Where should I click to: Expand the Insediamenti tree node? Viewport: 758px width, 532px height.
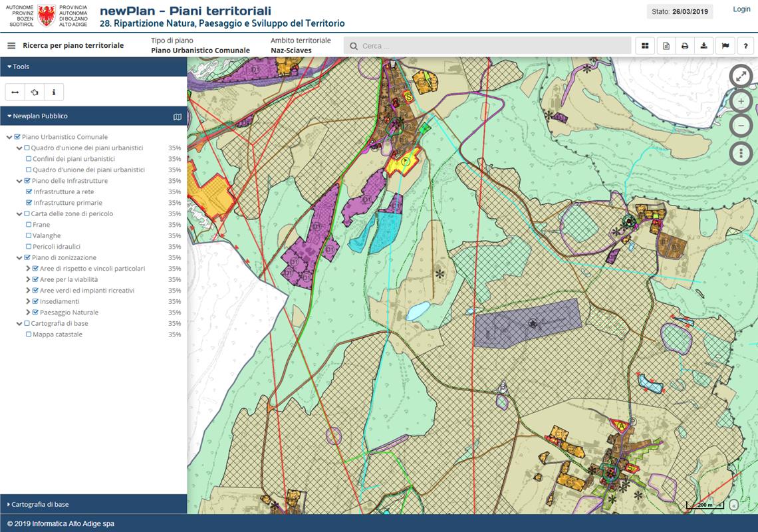coord(28,301)
